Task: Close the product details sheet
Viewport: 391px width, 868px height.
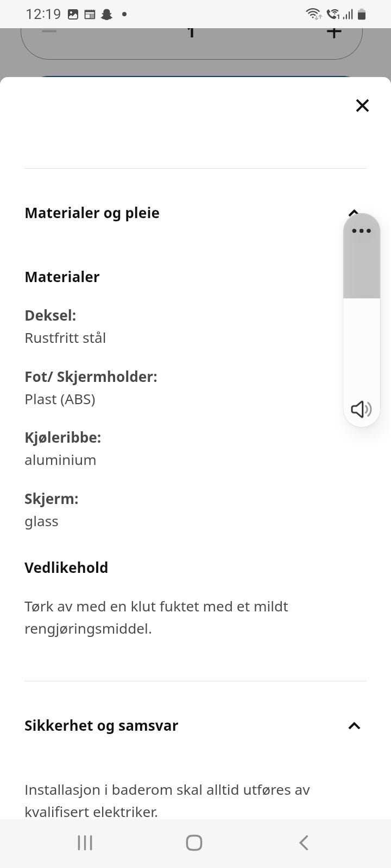Action: tap(362, 105)
